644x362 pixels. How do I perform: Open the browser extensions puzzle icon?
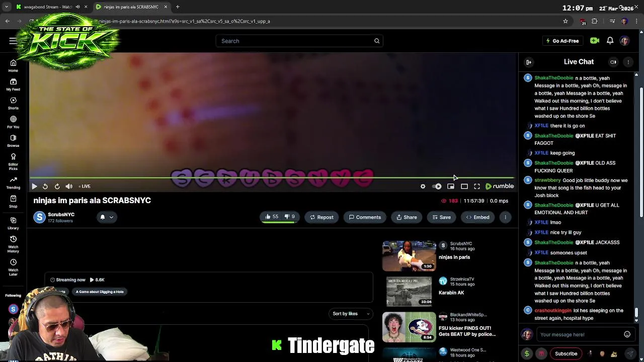click(x=595, y=21)
